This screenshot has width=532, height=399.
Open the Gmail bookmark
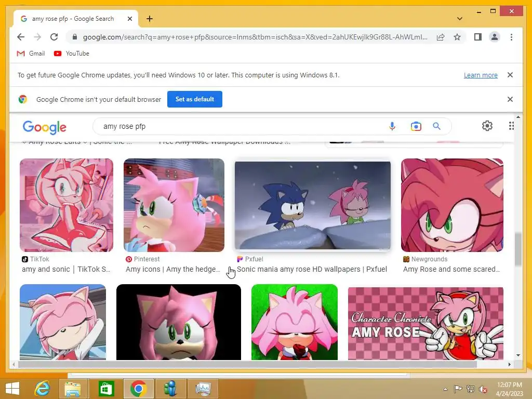pyautogui.click(x=31, y=54)
